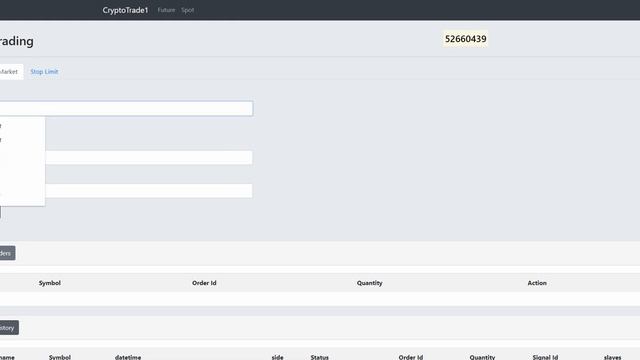
Task: Click the side column header
Action: [x=278, y=357]
